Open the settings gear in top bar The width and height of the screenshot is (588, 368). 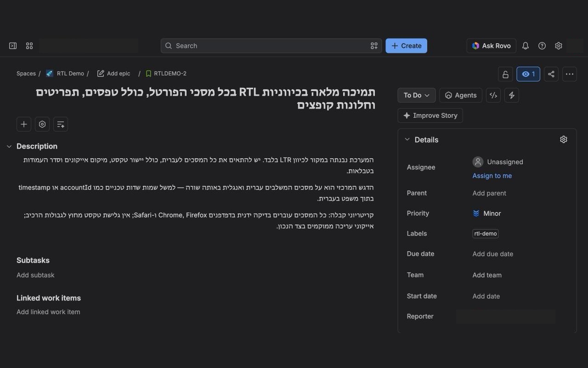coord(559,46)
